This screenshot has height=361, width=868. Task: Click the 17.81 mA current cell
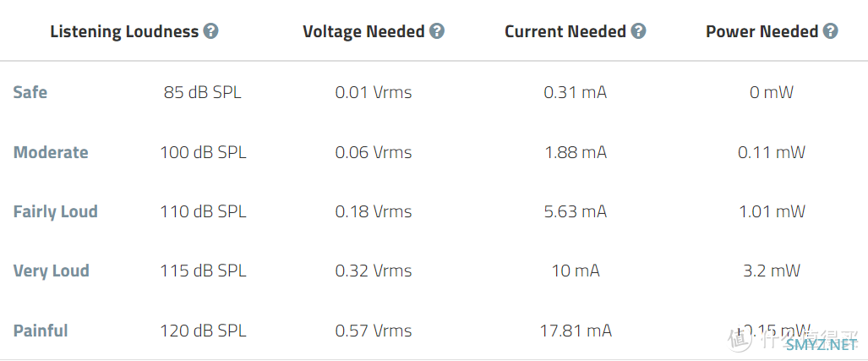(576, 331)
